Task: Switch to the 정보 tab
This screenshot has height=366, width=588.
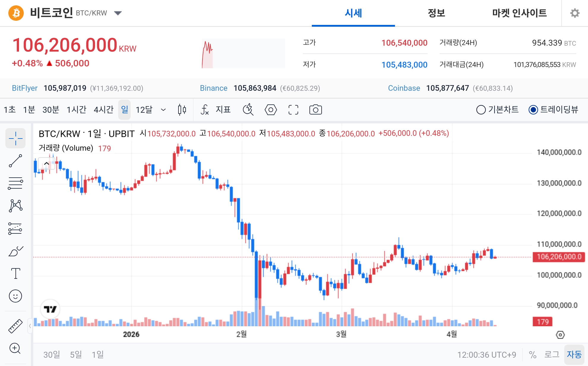Action: point(436,13)
